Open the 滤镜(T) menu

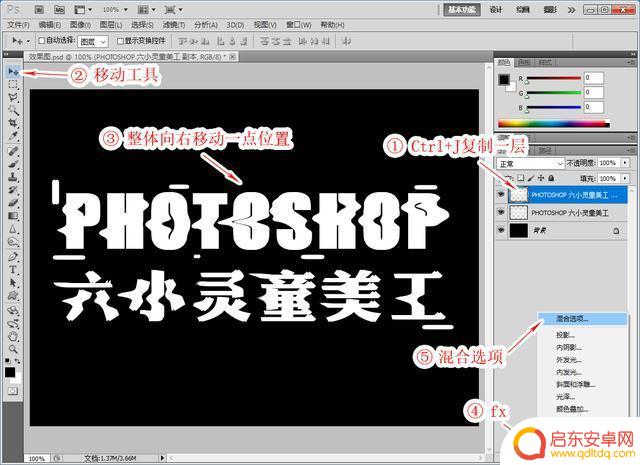174,25
